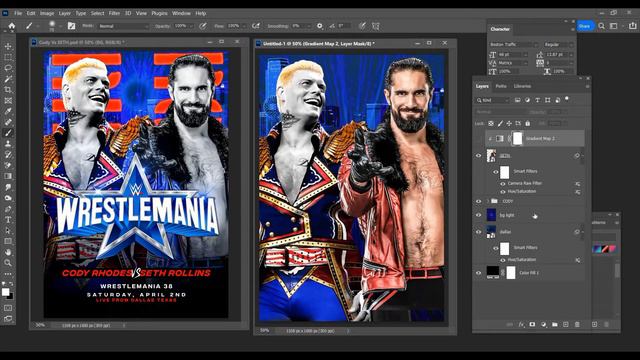
Task: Open the Smoothing value dropdown
Action: coord(308,26)
